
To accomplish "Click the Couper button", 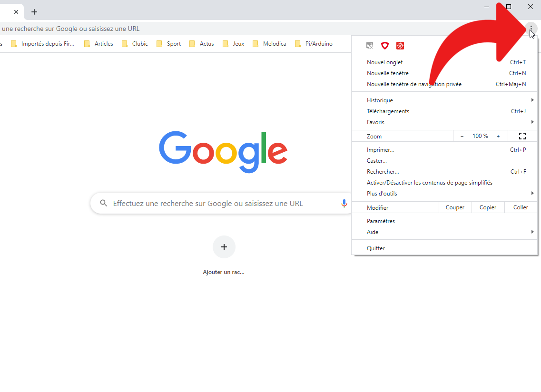I will (455, 207).
